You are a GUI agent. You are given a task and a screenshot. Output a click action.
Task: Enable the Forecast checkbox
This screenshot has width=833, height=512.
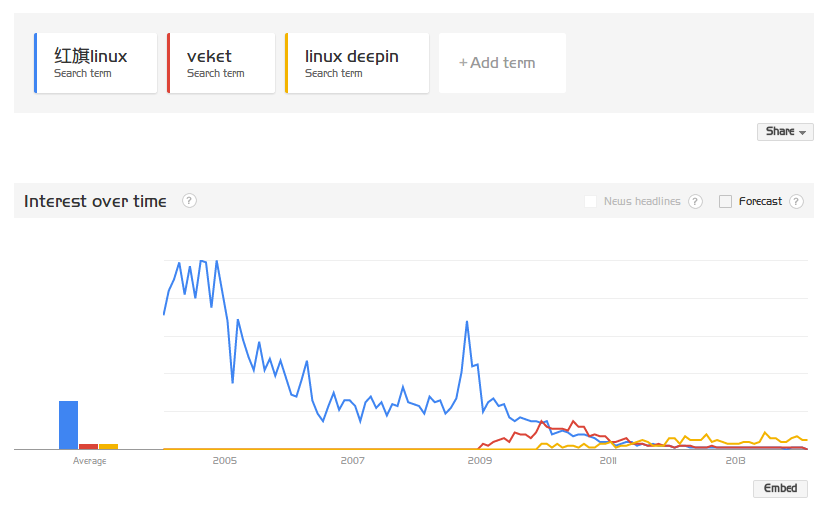(x=725, y=201)
